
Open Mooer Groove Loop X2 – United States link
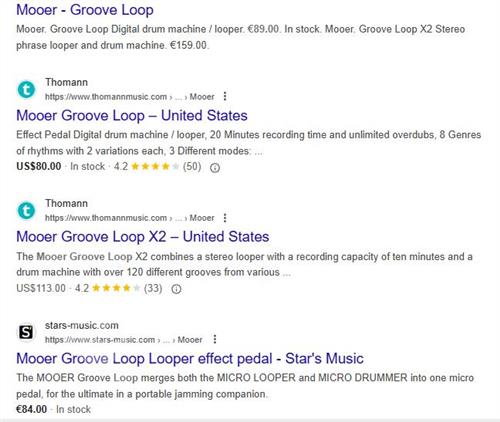pos(143,237)
